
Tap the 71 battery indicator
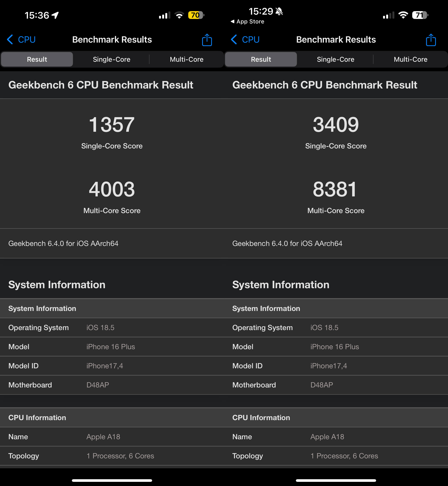click(x=420, y=15)
